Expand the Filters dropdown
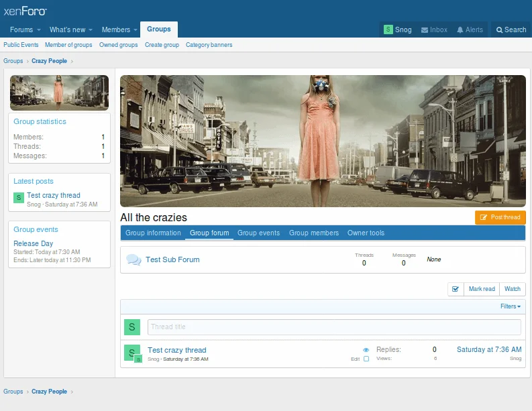The height and width of the screenshot is (411, 532). point(511,306)
